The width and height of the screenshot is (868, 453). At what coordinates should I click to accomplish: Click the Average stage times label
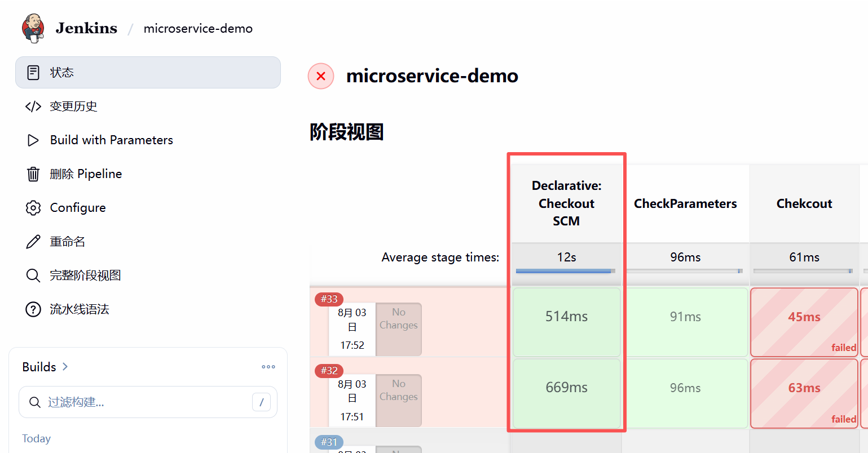(440, 257)
